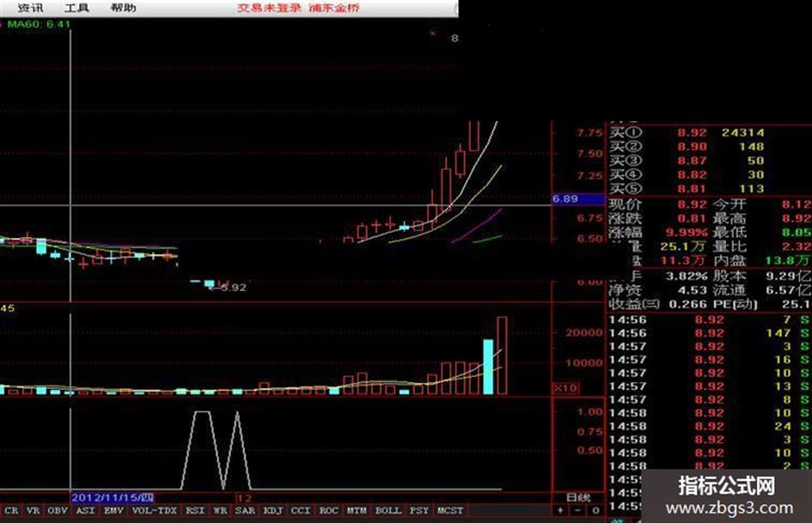Select the SAR indicator tab
812x523 pixels.
coord(245,511)
